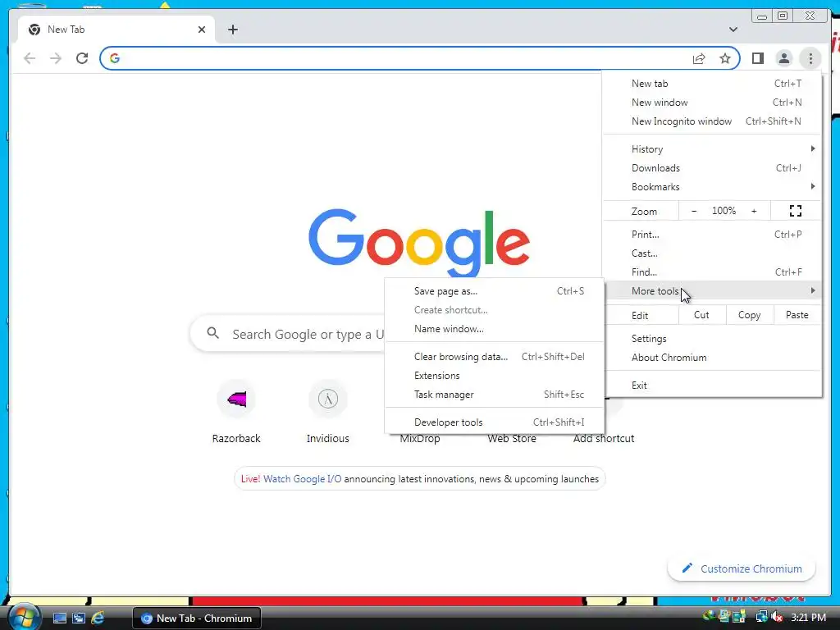Viewport: 840px width, 630px height.
Task: Click the back navigation arrow
Action: coord(30,58)
